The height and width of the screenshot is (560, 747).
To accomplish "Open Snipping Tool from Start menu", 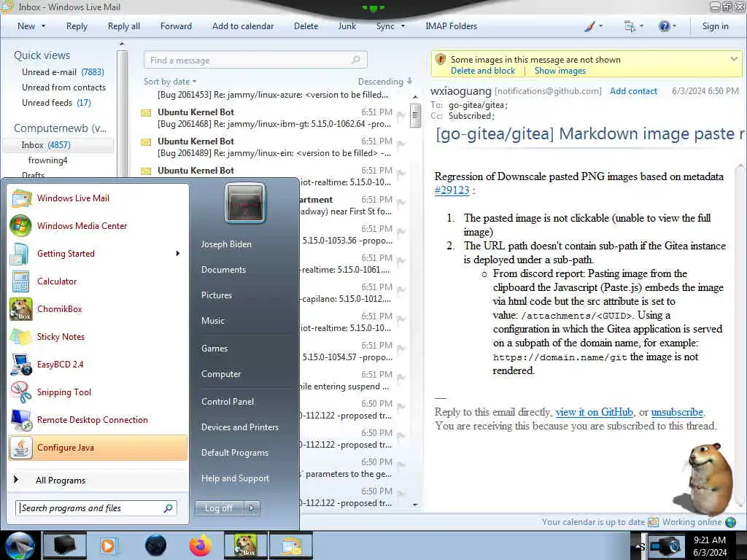I will pyautogui.click(x=98, y=392).
